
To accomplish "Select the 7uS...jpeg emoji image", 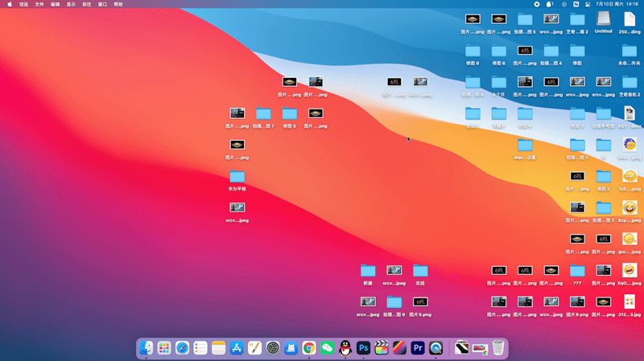I will point(630,180).
